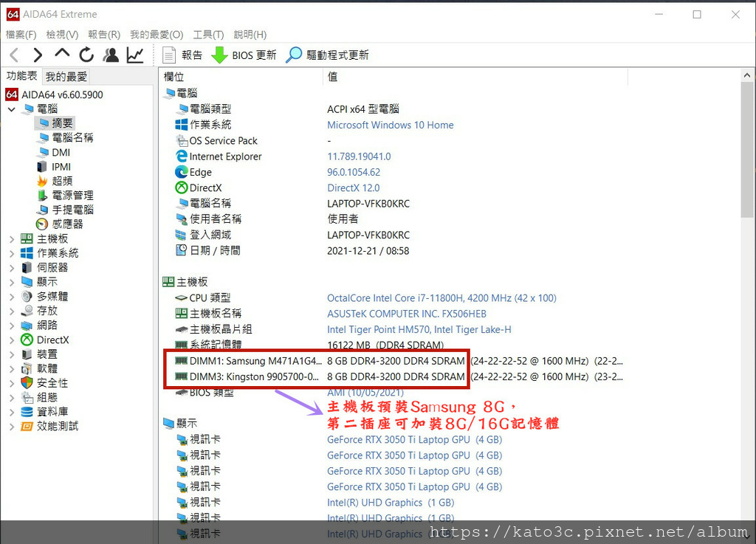
Task: Click the 感應器 gauge icon
Action: point(42,224)
